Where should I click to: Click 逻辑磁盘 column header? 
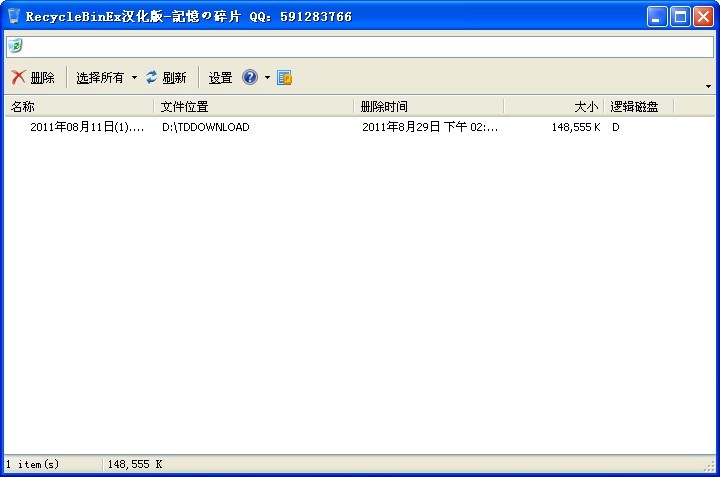coord(640,106)
